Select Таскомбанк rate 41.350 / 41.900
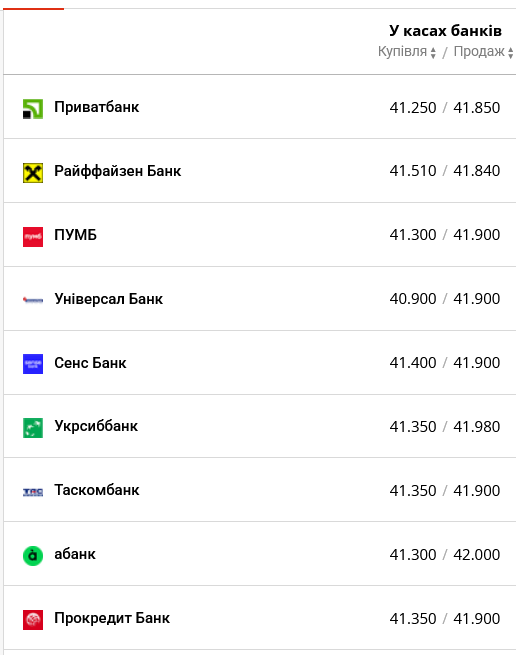The image size is (516, 655). pos(445,491)
